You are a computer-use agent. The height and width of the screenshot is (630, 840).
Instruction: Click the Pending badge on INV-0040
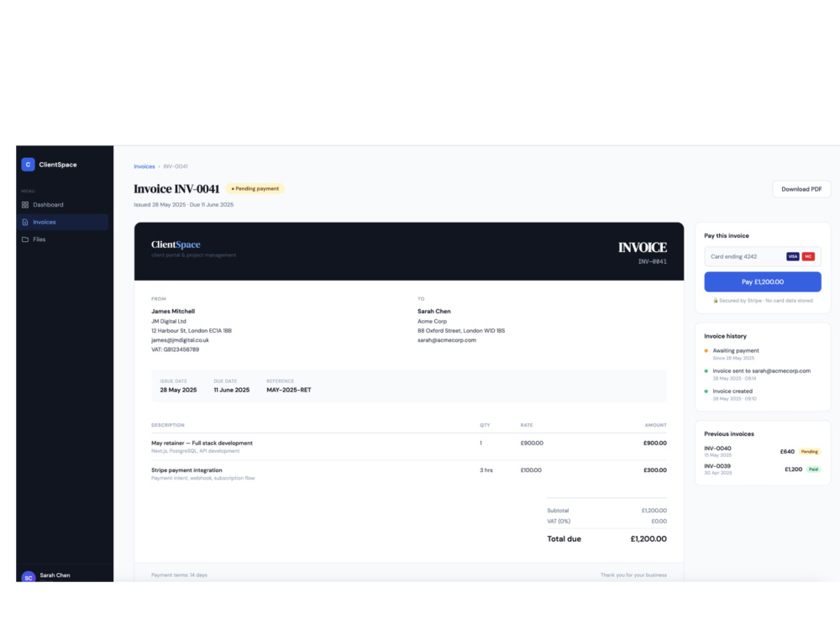(809, 452)
